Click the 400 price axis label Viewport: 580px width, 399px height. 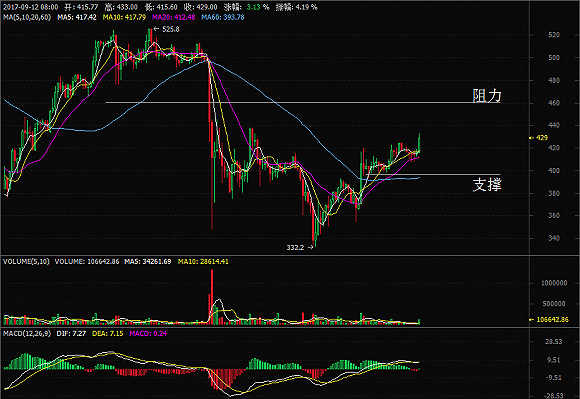point(554,170)
